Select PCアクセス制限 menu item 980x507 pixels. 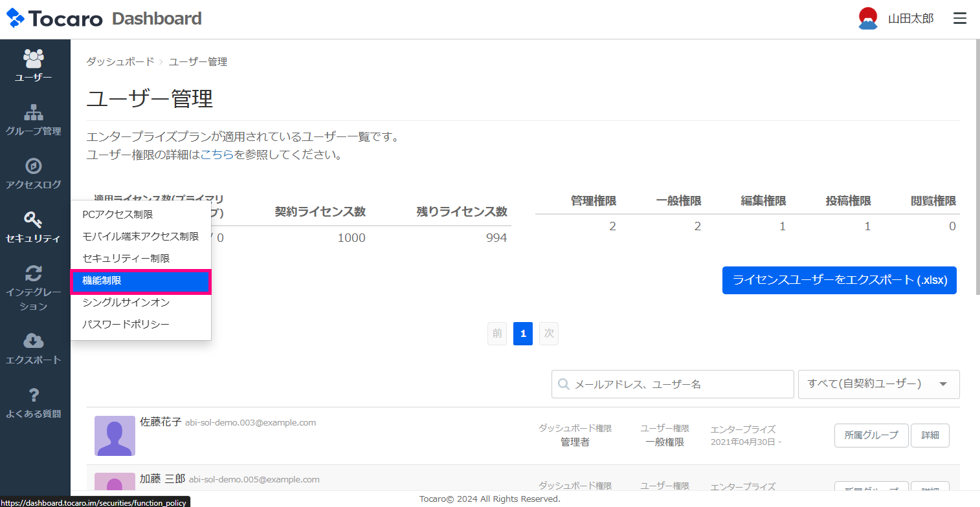click(x=118, y=214)
